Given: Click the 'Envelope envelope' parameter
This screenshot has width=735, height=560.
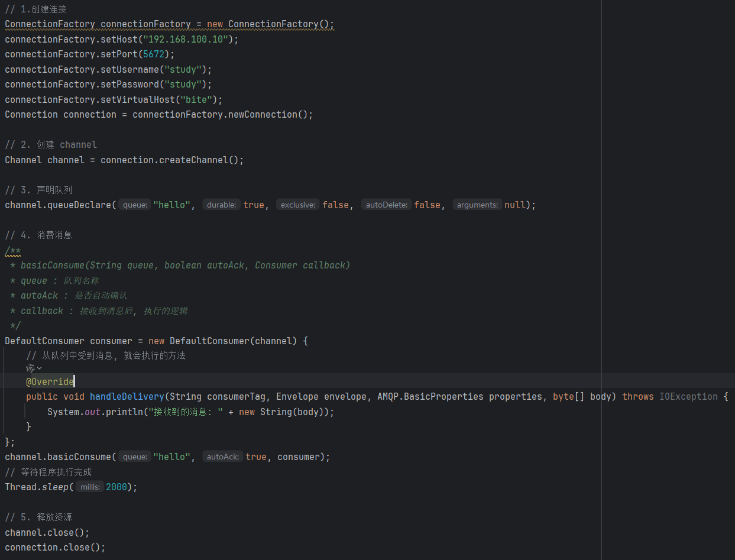Looking at the screenshot, I should click(x=321, y=397).
